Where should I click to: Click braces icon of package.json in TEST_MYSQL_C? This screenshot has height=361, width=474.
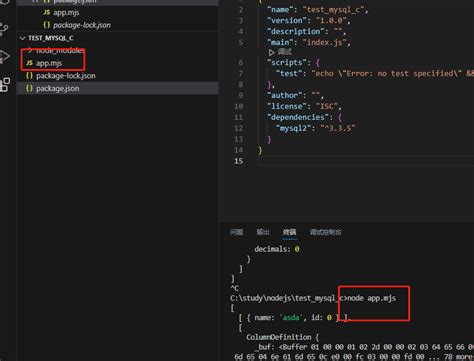[x=29, y=88]
